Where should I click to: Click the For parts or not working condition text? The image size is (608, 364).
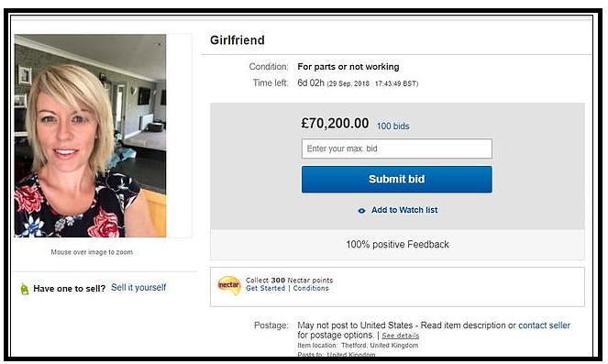(348, 67)
